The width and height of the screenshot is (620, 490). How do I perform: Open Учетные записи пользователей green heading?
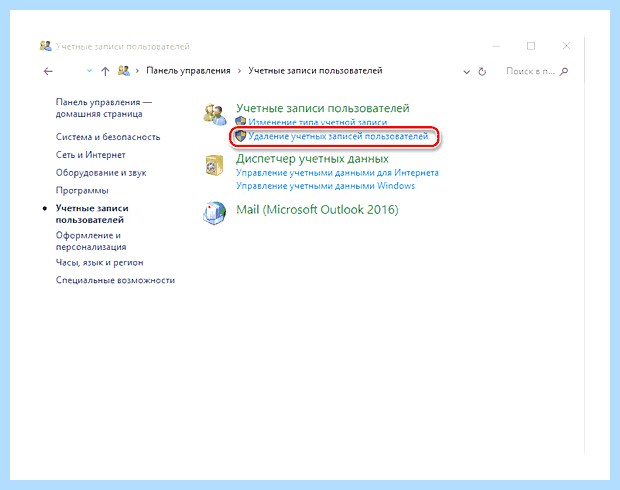point(323,108)
